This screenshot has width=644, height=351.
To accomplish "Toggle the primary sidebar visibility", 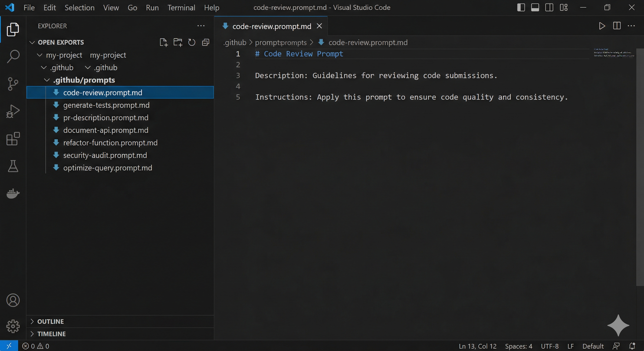I will tap(520, 8).
